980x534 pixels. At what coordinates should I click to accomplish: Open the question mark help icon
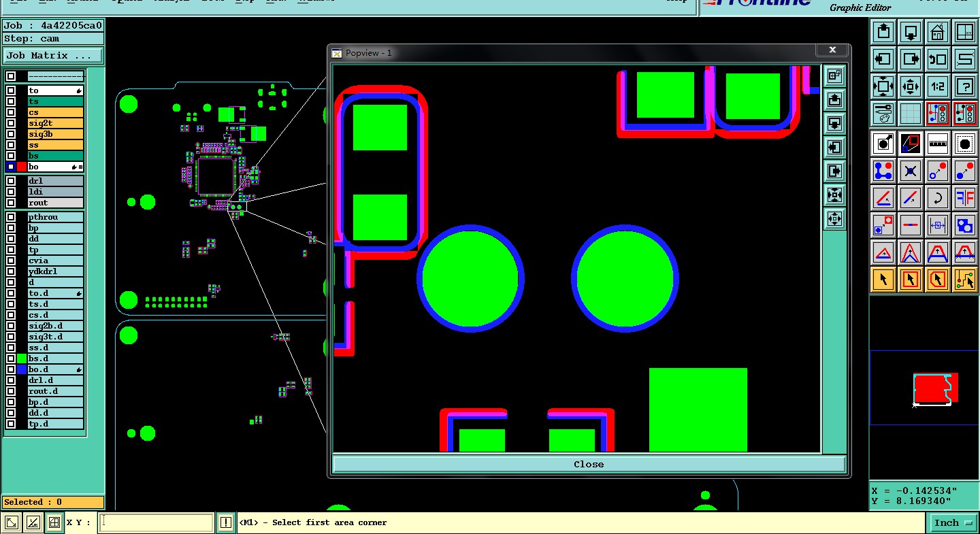tap(965, 86)
